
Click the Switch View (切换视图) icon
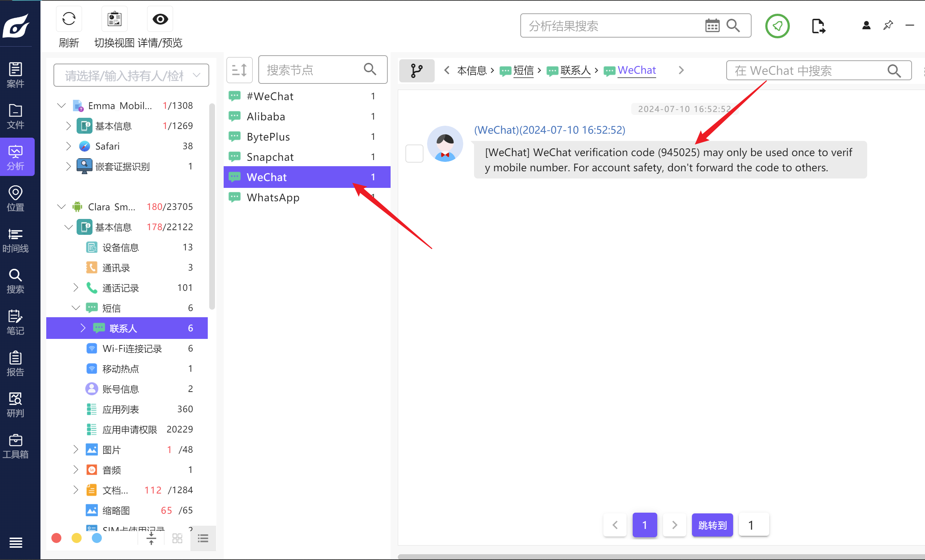pyautogui.click(x=114, y=19)
